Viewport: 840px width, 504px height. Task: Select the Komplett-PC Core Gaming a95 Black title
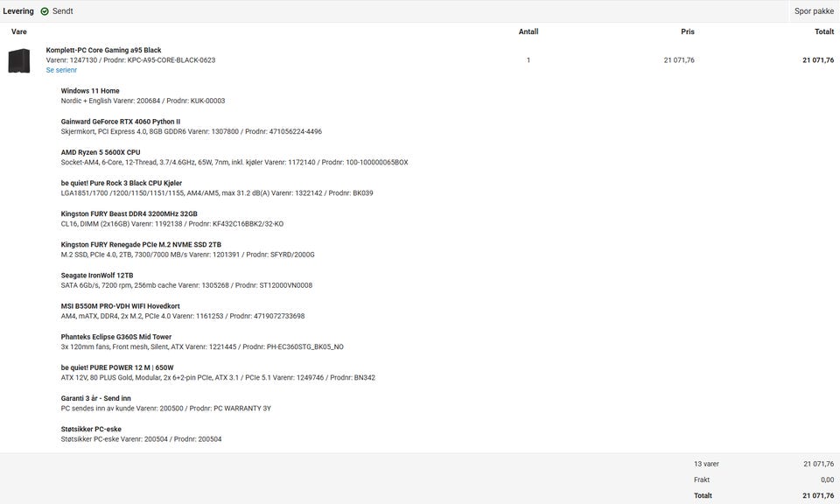[103, 50]
